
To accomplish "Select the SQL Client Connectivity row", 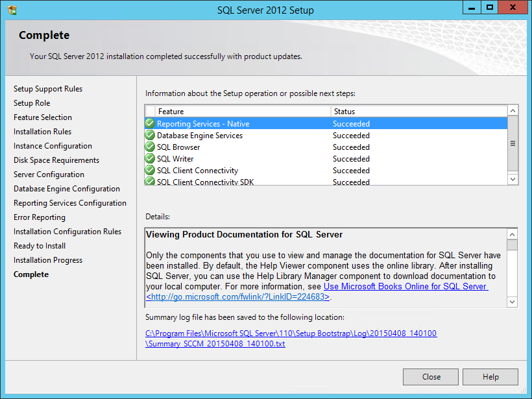I will click(x=326, y=170).
